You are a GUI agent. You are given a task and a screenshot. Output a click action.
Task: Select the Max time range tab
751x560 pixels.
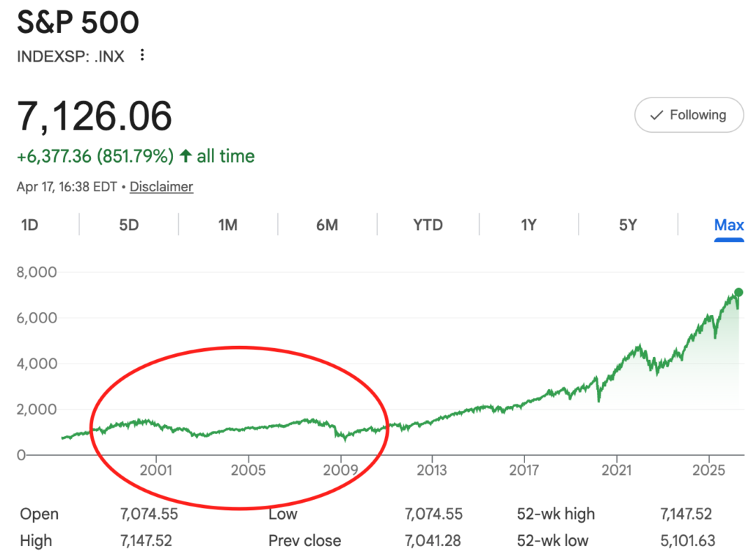coord(728,225)
